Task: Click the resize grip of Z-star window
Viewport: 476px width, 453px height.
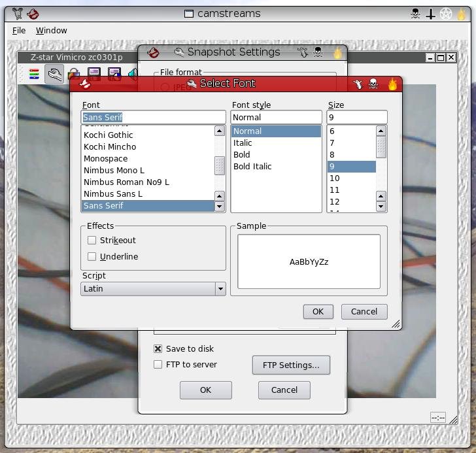Action: (x=453, y=420)
